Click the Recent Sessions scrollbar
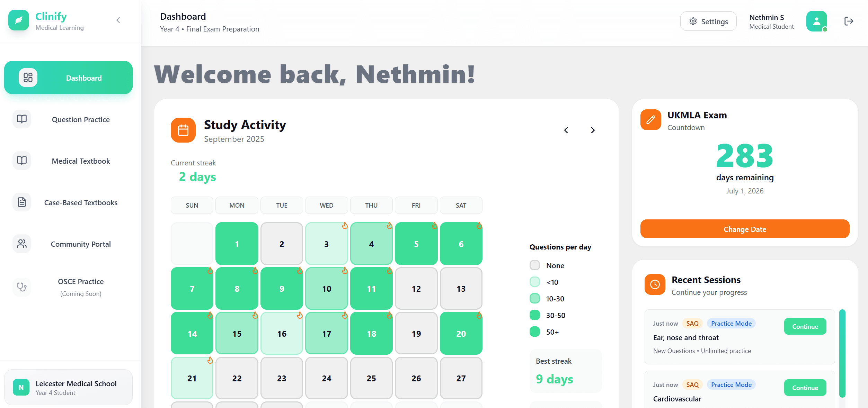 coord(842,353)
